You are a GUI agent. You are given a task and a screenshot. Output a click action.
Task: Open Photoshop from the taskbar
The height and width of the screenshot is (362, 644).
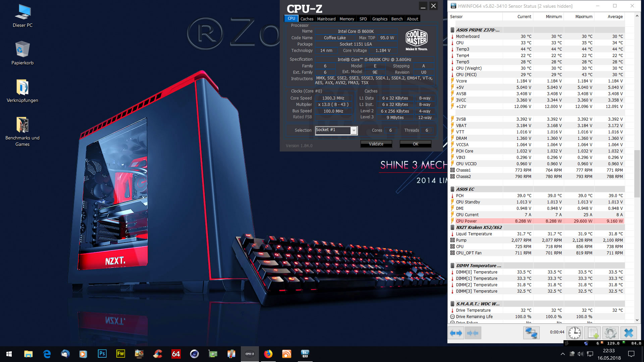(x=102, y=354)
